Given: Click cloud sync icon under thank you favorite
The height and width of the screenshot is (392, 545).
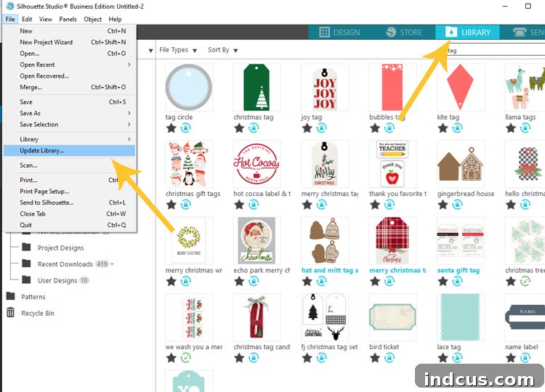Looking at the screenshot, I should (x=389, y=205).
